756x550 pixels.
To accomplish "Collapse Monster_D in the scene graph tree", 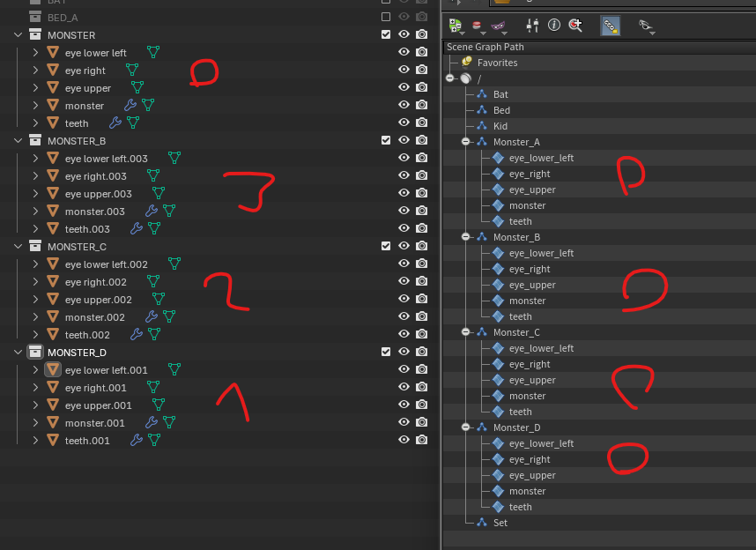I will (x=465, y=427).
